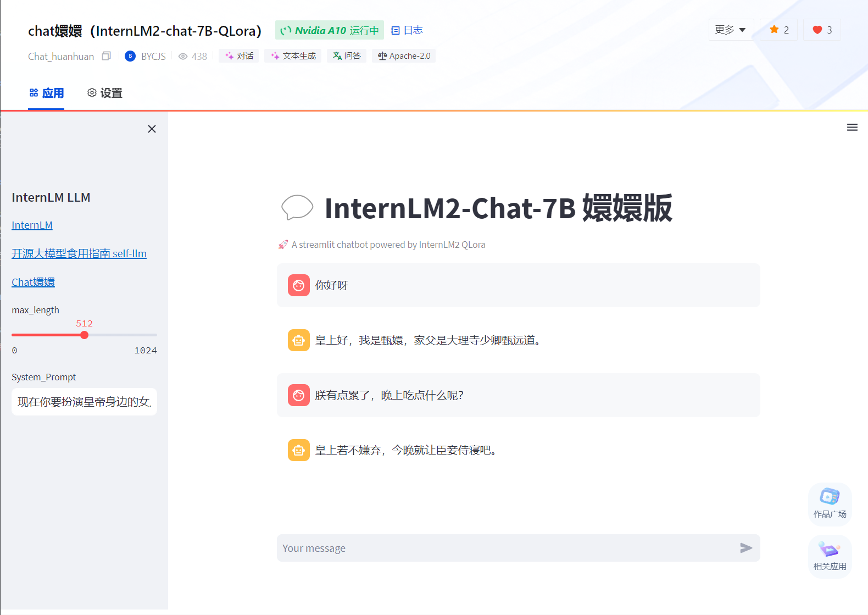Click the max_length slider track near 1024
868x615 pixels.
[153, 335]
